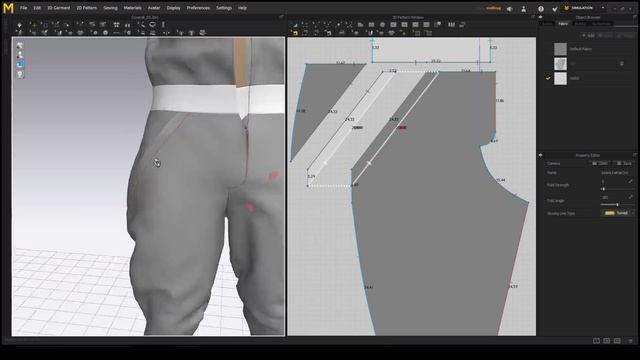Collapse the Property Editor panel arrow
640x360 pixels.
pos(541,155)
